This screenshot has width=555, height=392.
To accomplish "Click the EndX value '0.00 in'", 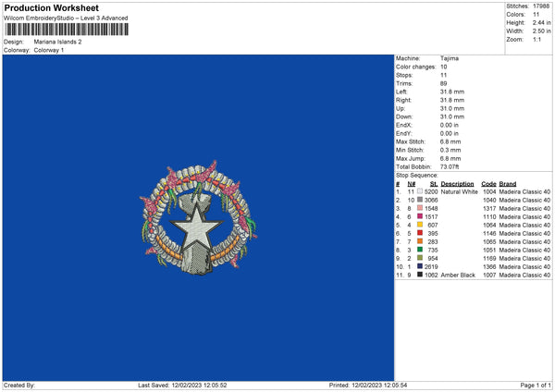I will tap(450, 125).
